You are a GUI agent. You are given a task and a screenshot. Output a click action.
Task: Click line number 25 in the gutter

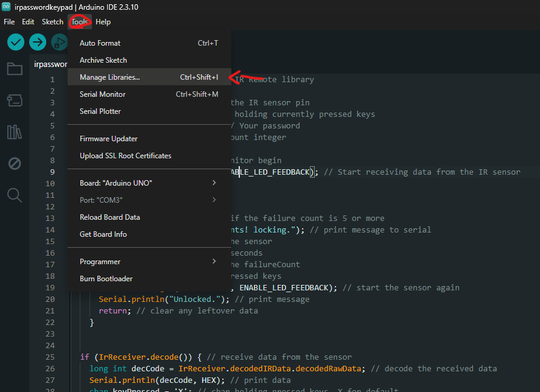coord(50,357)
